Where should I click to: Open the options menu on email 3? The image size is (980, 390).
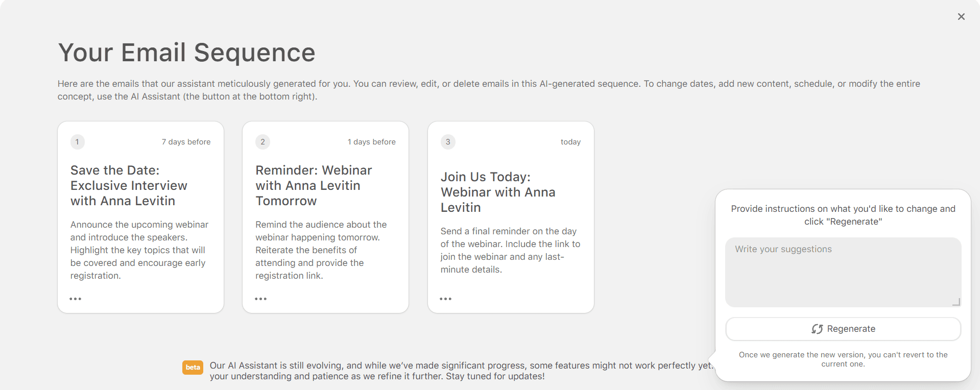coord(445,299)
